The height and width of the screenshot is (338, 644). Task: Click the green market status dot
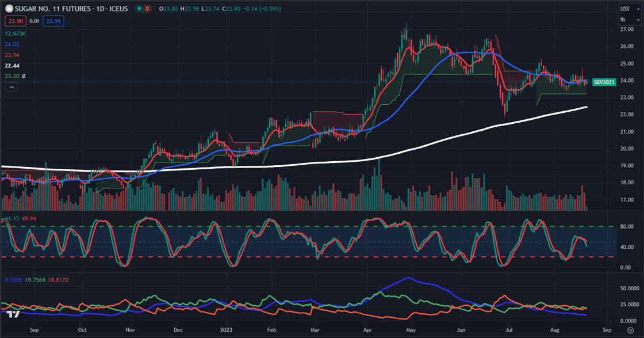(x=139, y=9)
